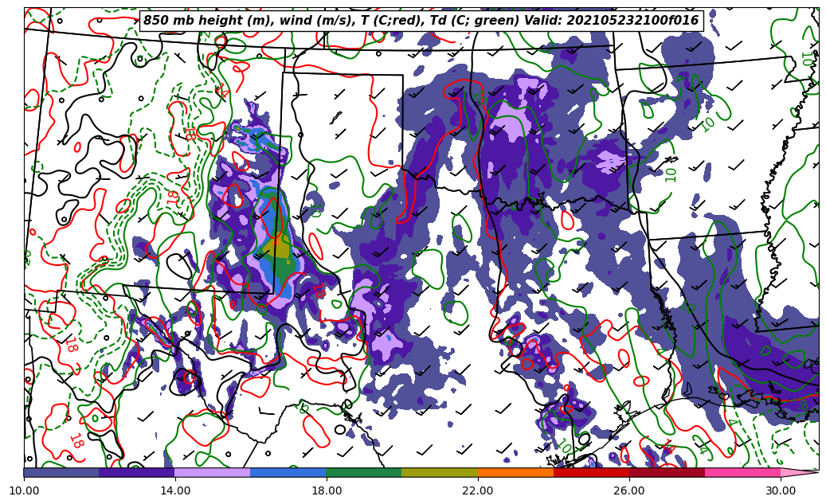Choose the lavender colorbar segment
The image size is (826, 504).
point(213,472)
